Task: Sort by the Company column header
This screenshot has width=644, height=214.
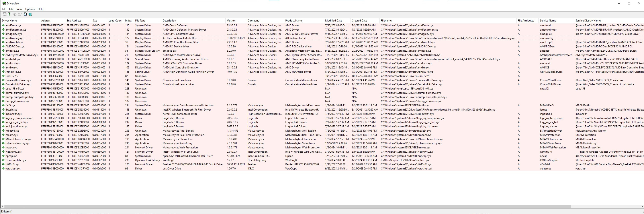Action: (265, 21)
